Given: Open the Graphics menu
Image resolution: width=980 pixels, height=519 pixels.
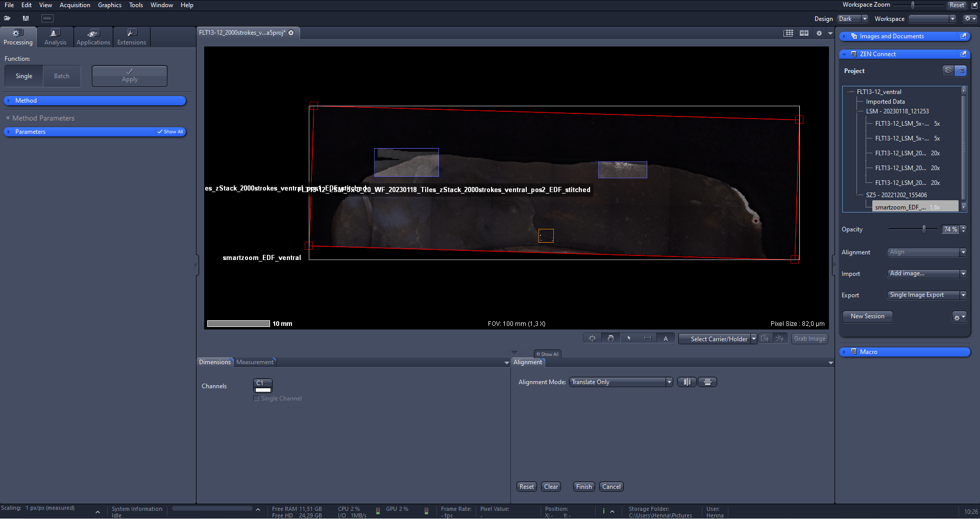Looking at the screenshot, I should [x=110, y=5].
